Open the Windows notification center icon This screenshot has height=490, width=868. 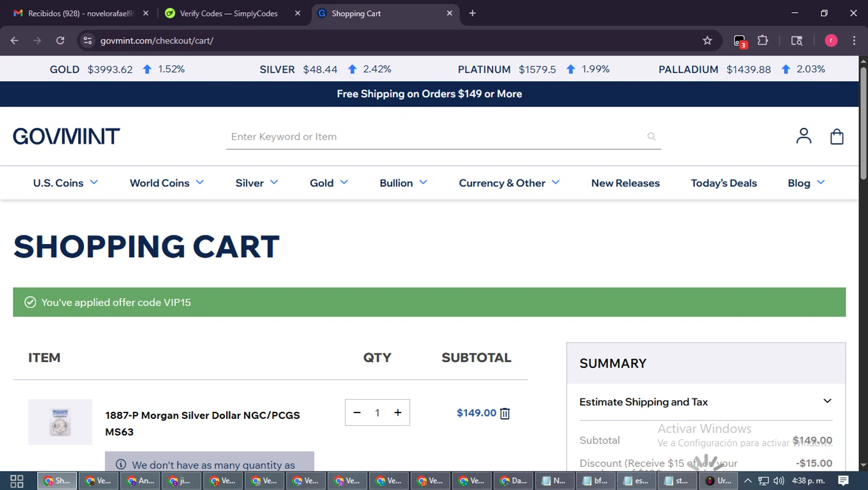point(844,481)
